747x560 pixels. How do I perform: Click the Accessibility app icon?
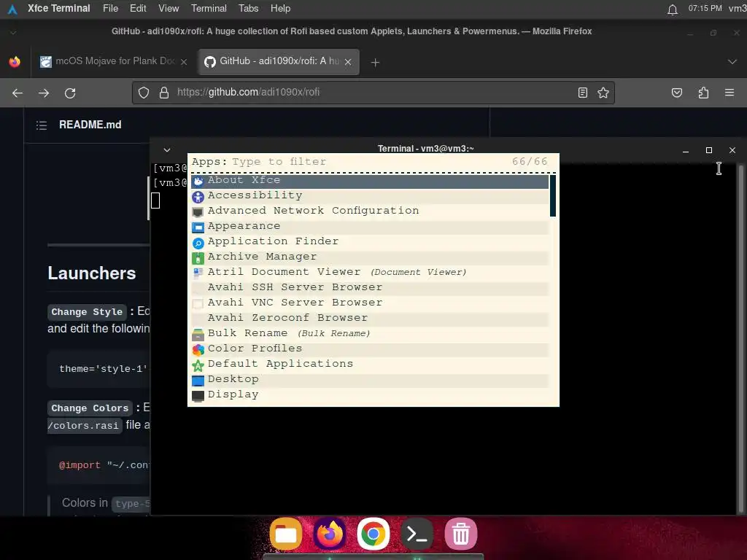pos(198,196)
